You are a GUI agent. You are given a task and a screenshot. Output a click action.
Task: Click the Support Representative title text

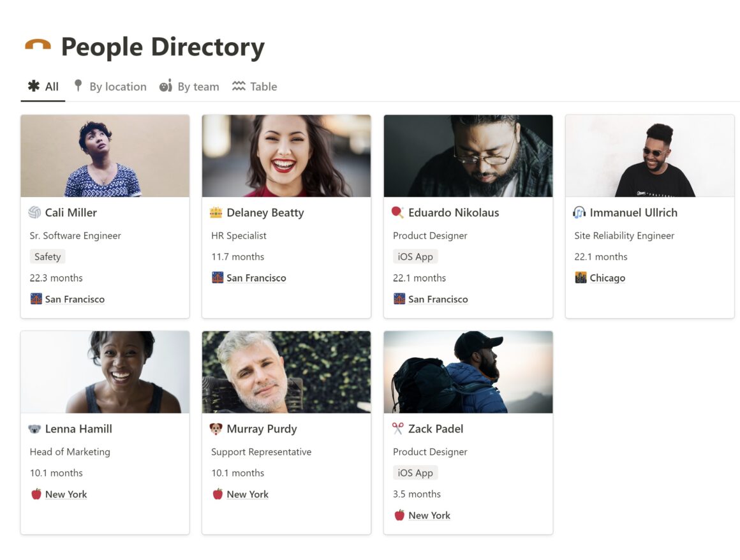click(262, 452)
